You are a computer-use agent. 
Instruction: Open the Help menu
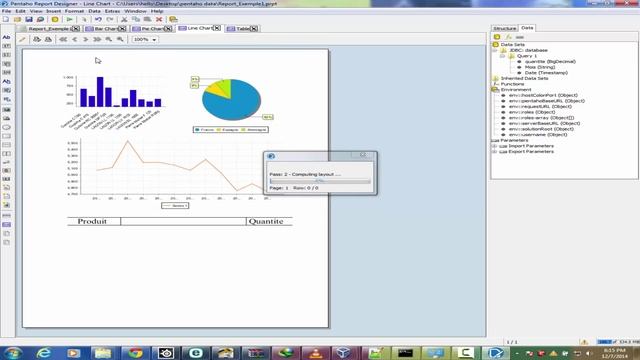point(157,11)
